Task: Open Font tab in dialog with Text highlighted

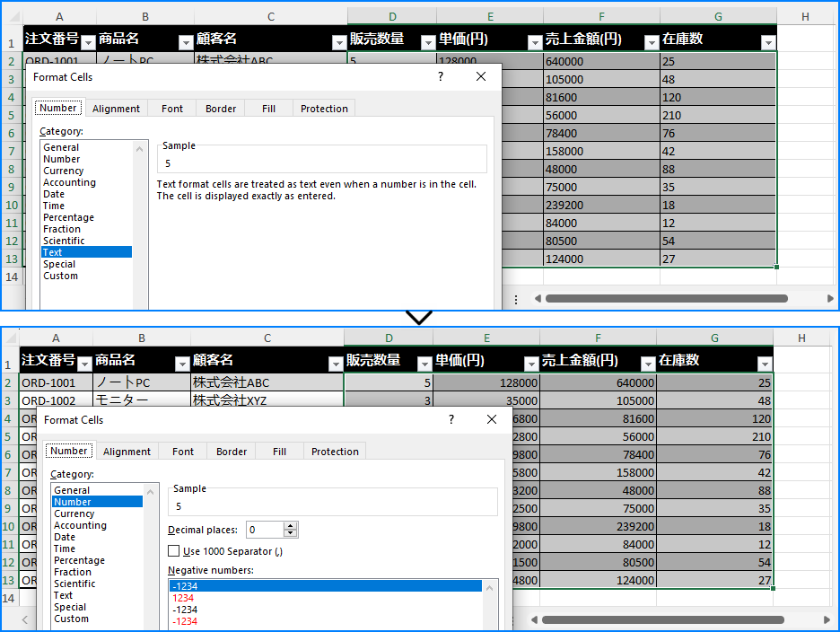Action: (172, 109)
